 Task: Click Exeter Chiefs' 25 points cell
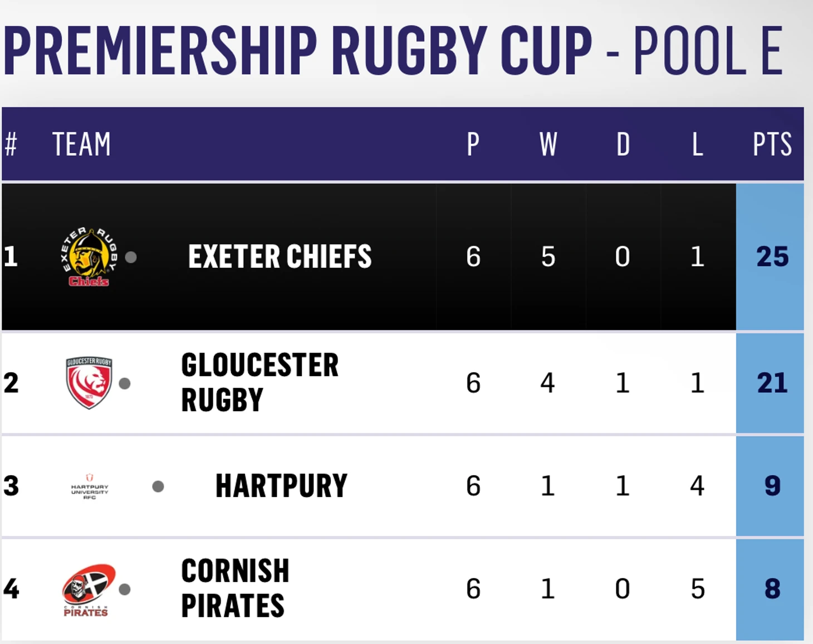tap(772, 257)
